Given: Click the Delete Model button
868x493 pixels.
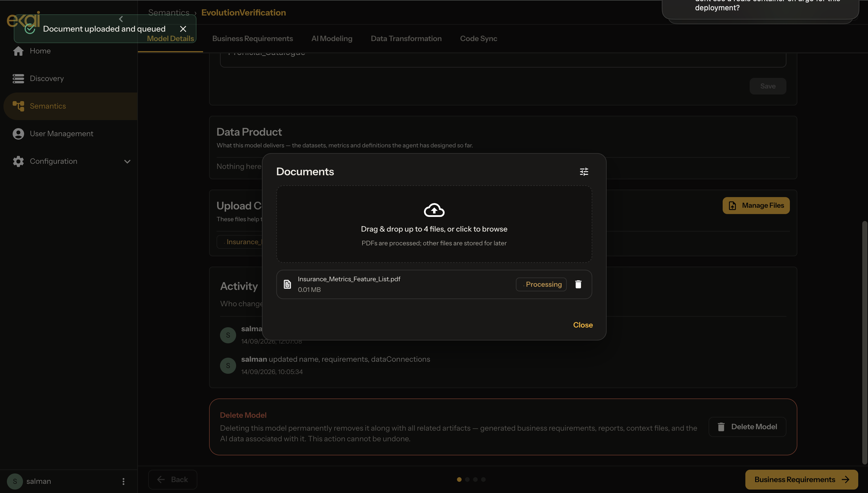Looking at the screenshot, I should (747, 427).
